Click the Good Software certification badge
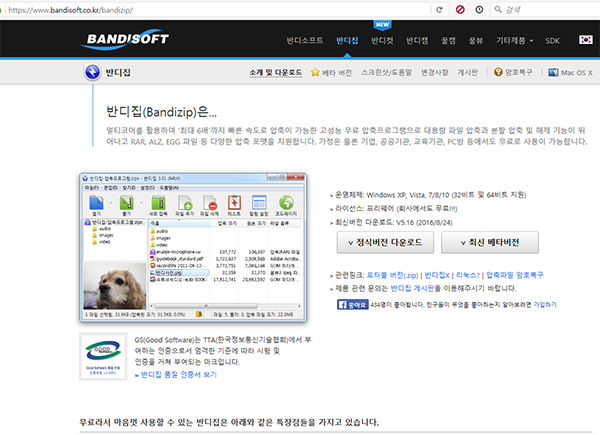The width and height of the screenshot is (600, 435). (x=103, y=357)
